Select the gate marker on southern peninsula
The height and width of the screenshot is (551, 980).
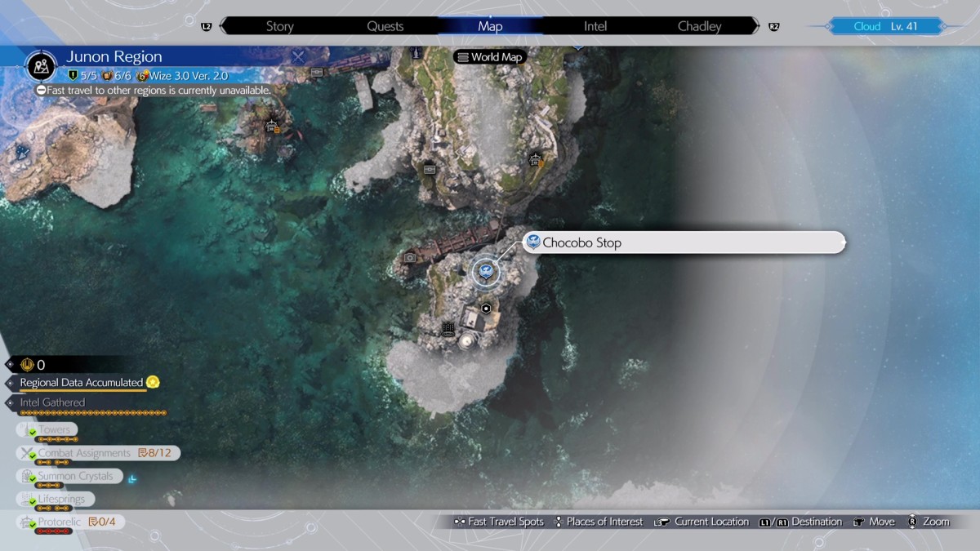(448, 328)
